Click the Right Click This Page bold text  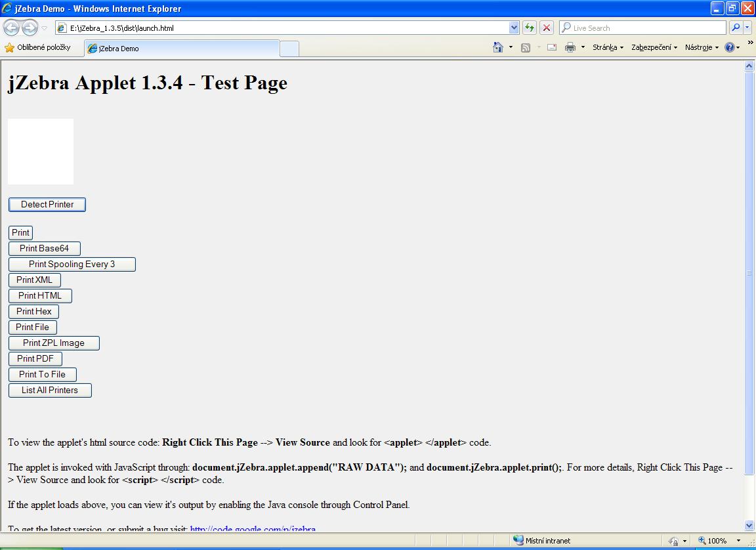point(210,442)
